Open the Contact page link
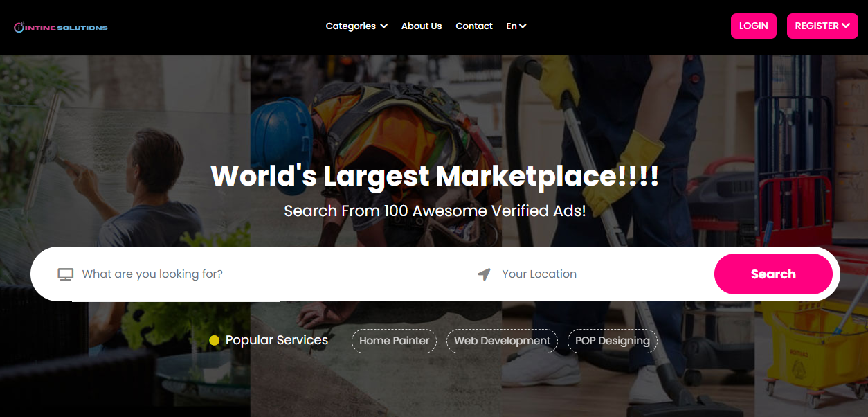Image resolution: width=868 pixels, height=417 pixels. coord(473,26)
